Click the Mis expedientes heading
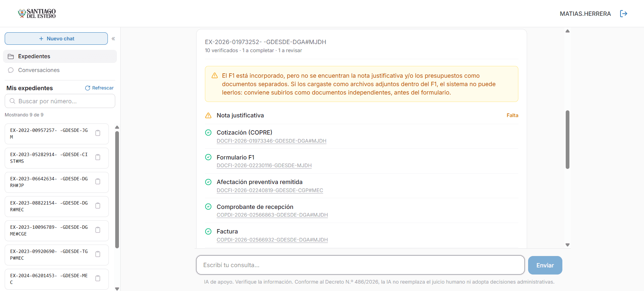Screen dimensions: 644x291 [30, 88]
